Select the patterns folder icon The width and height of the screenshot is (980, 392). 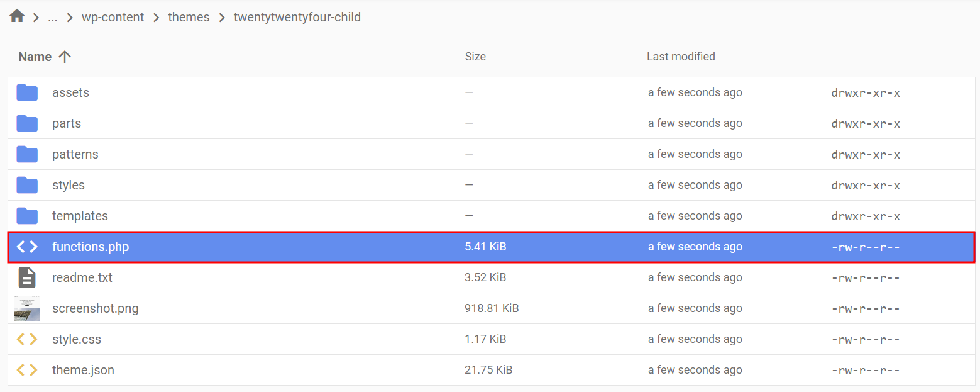[x=27, y=154]
